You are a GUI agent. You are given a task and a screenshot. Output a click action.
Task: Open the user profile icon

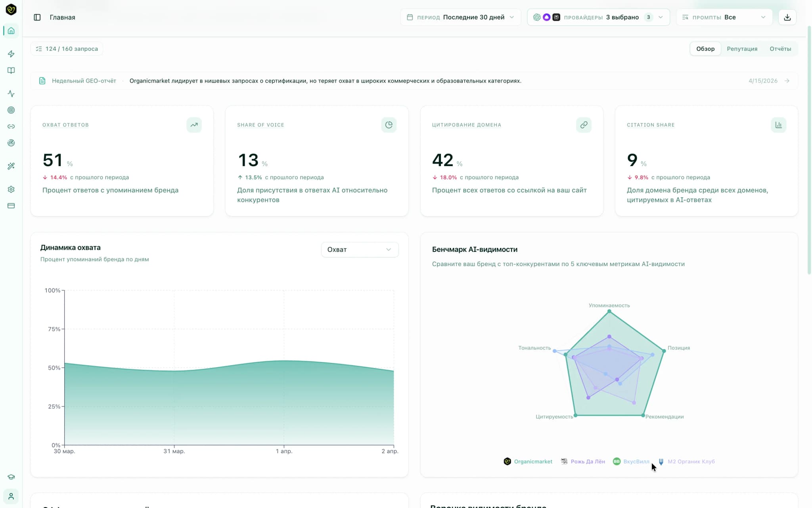point(11,496)
